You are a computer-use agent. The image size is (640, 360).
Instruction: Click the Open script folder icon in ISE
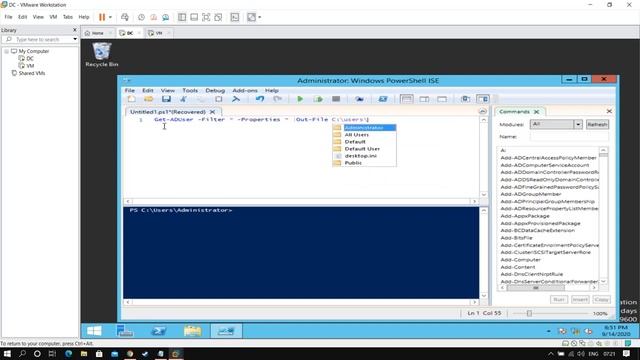[149, 99]
